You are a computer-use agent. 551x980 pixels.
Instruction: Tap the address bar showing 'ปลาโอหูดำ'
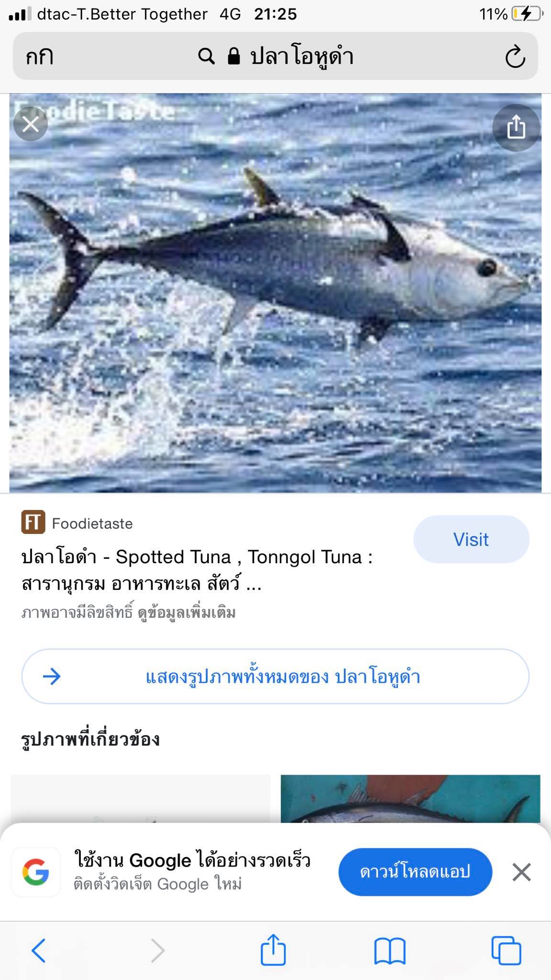click(x=275, y=56)
